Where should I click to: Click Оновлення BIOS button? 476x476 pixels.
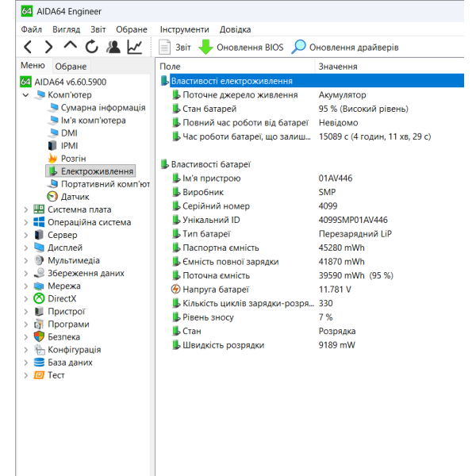point(241,48)
